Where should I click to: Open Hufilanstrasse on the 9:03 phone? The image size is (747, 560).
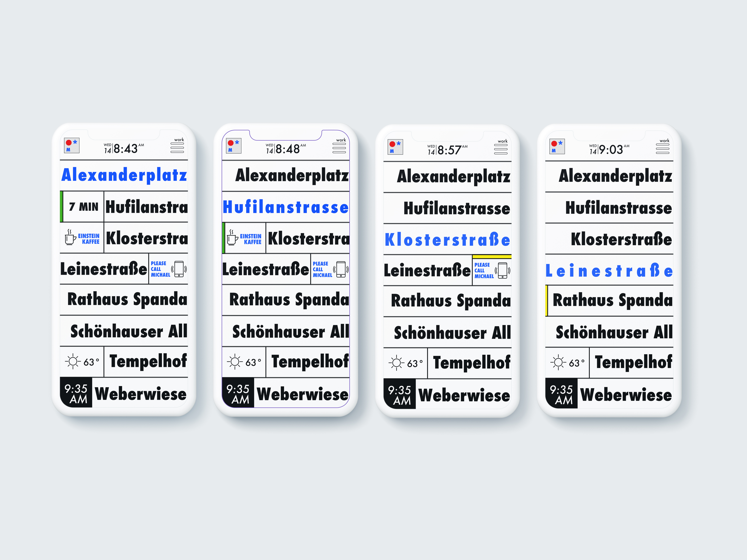[x=609, y=208]
